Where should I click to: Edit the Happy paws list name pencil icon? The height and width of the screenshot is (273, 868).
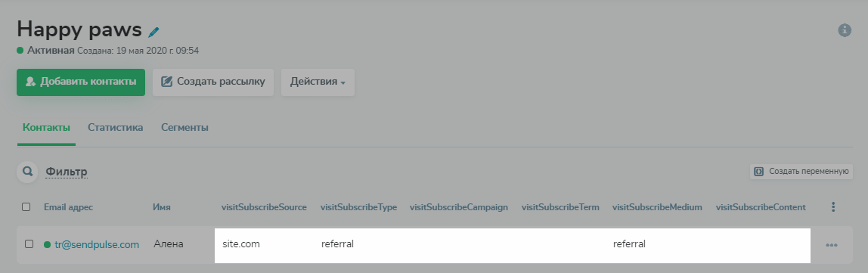tap(154, 32)
